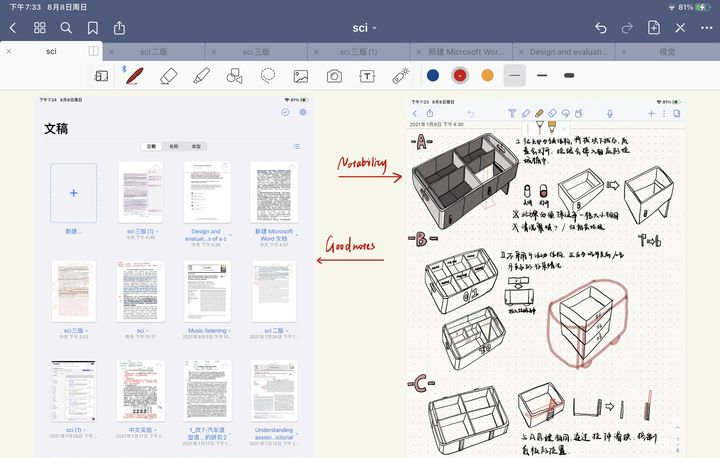The height and width of the screenshot is (458, 720).
Task: Click the Understanding associ...ictorial document name
Action: (x=274, y=434)
